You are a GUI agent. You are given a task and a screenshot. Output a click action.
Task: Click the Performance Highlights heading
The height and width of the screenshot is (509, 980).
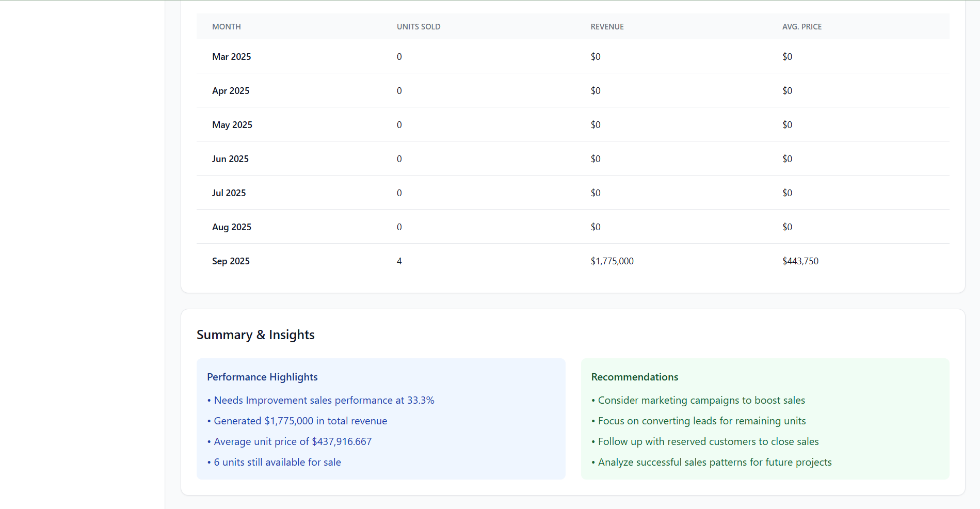point(262,377)
